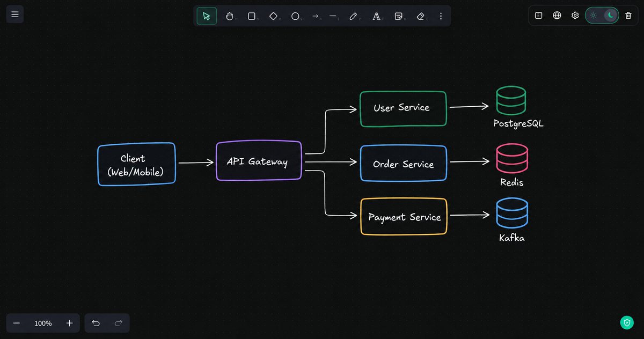The height and width of the screenshot is (339, 644).
Task: Click the Kafka text label
Action: (x=511, y=237)
